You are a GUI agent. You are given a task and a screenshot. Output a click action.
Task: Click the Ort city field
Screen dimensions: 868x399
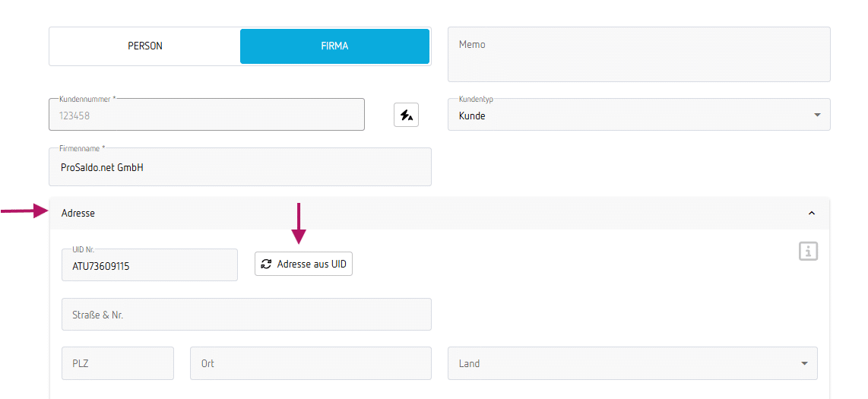click(x=310, y=363)
